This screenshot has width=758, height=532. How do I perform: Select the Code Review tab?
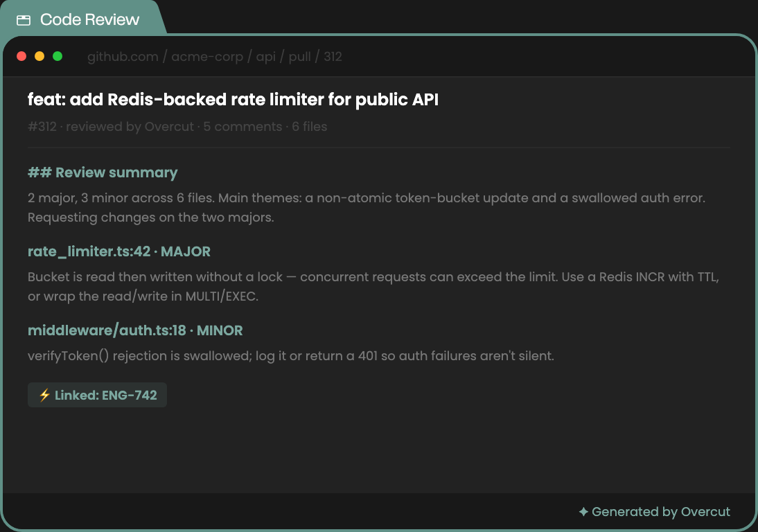click(x=82, y=19)
